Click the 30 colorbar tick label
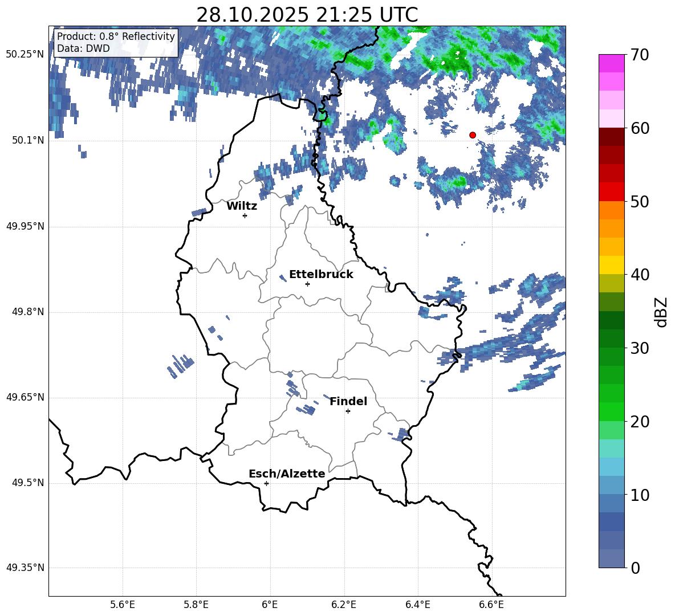This screenshot has width=675, height=616. click(640, 348)
